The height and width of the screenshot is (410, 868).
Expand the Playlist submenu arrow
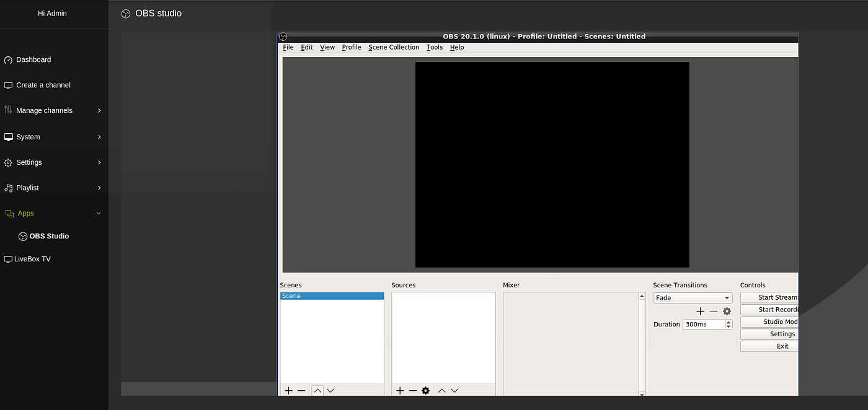pos(99,188)
